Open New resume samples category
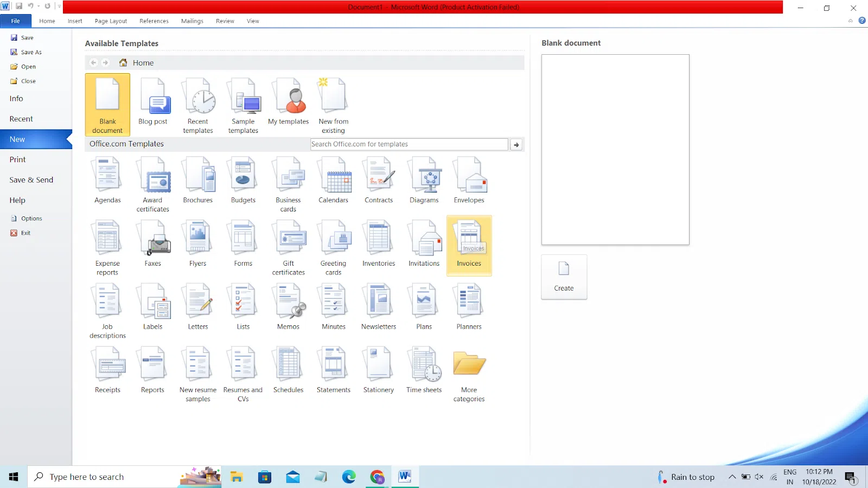The image size is (868, 488). tap(198, 374)
